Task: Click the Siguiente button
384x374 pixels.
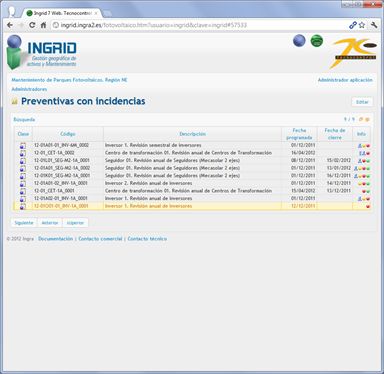Action: (24, 223)
